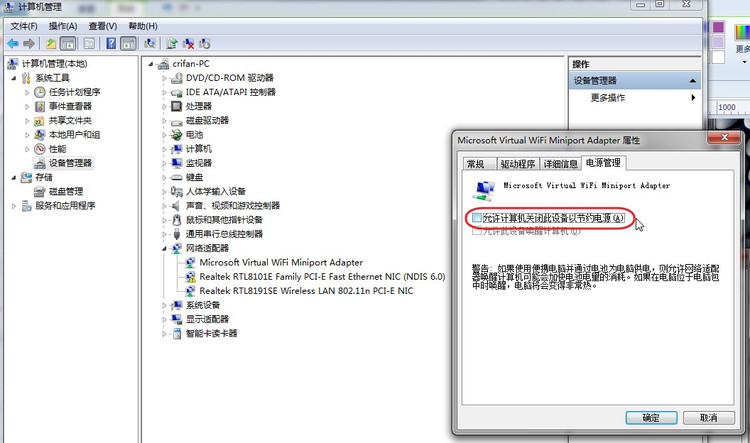
Task: Click update driver software toolbar icon
Action: 172,44
